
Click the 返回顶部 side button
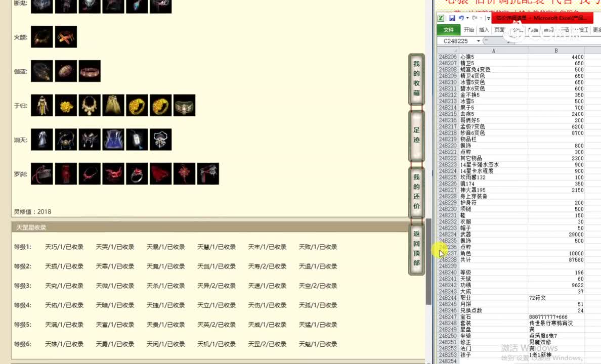(417, 249)
